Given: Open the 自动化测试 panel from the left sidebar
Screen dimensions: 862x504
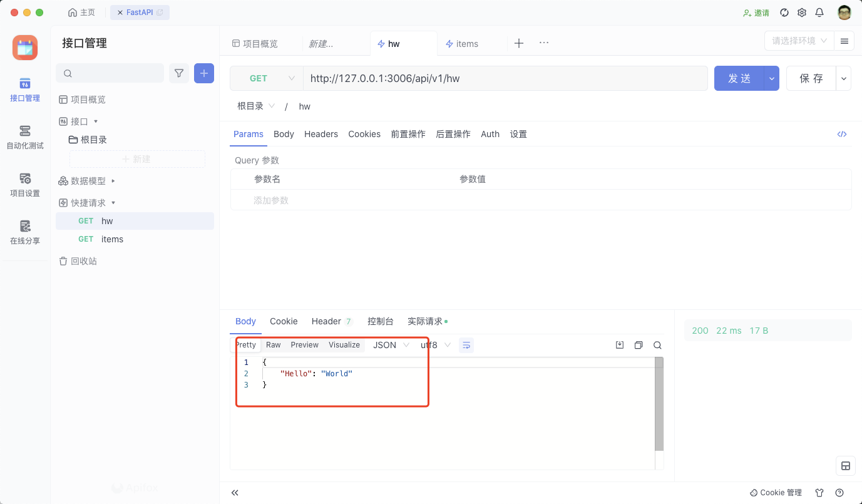Looking at the screenshot, I should point(24,136).
